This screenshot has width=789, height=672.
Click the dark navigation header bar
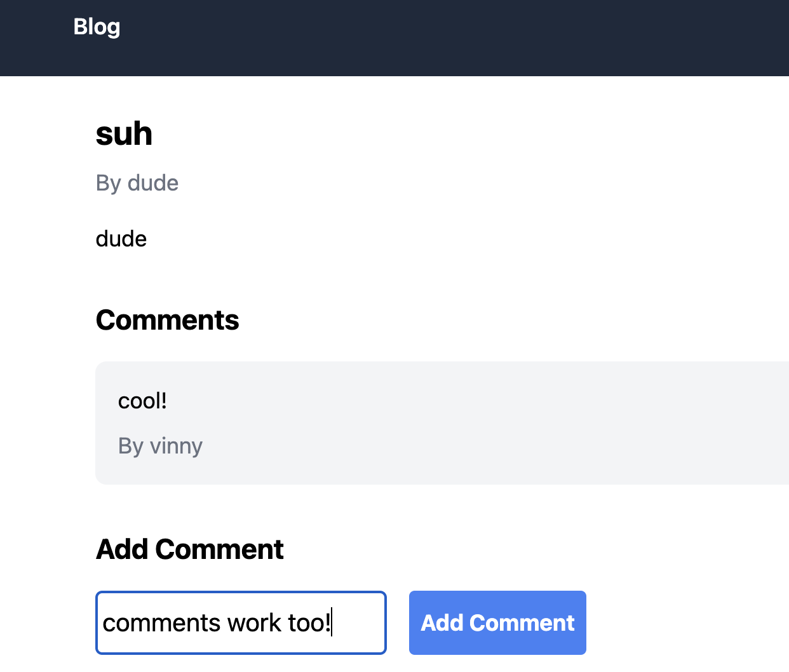pyautogui.click(x=445, y=38)
